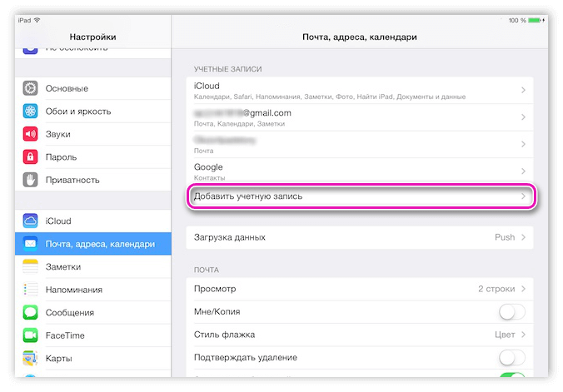Expand the Загрузка данных Push option
Viewport: 563px width, 392px height.
point(359,237)
